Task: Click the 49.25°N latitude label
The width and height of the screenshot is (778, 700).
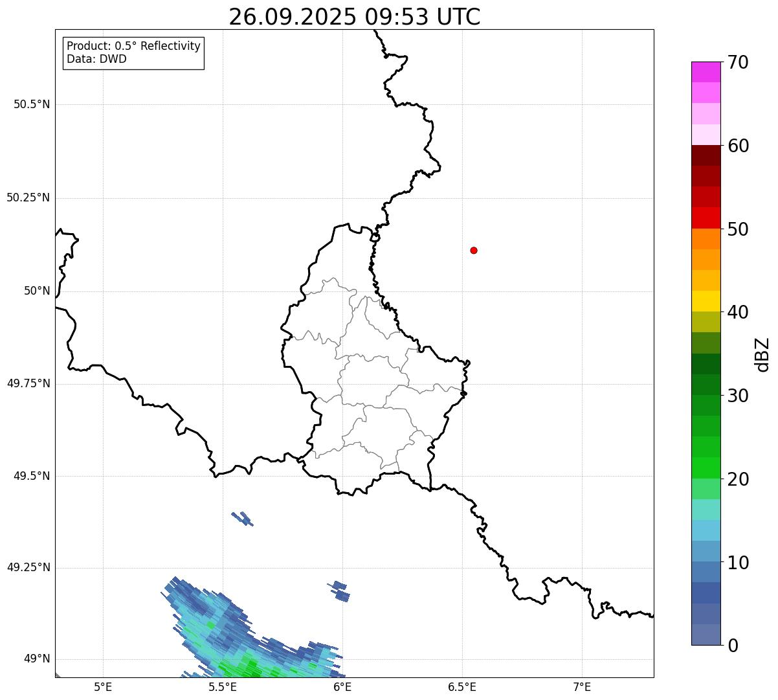Action: pos(28,567)
